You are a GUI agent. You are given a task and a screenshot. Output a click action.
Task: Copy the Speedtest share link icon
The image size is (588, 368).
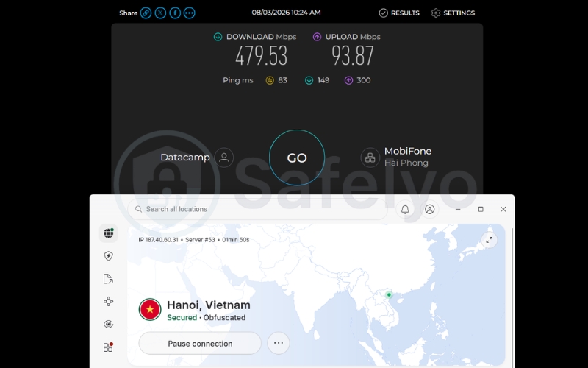[146, 13]
